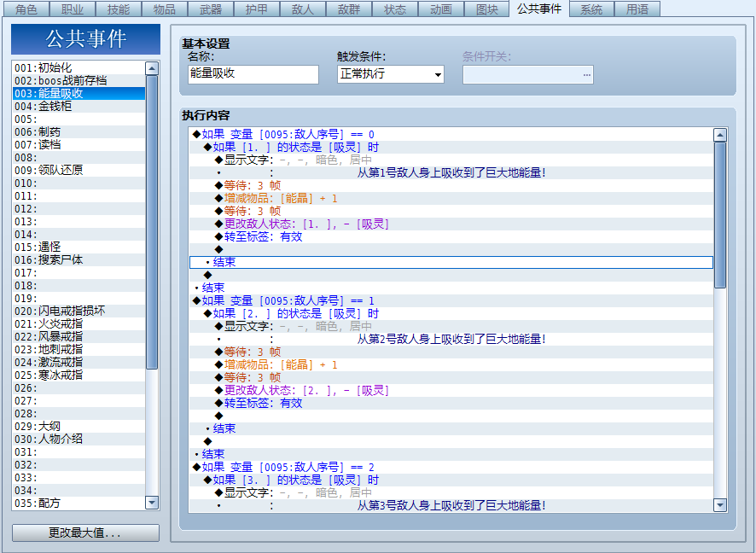Select event 024:激流戒指
Screen dimensions: 756x553
coord(79,362)
